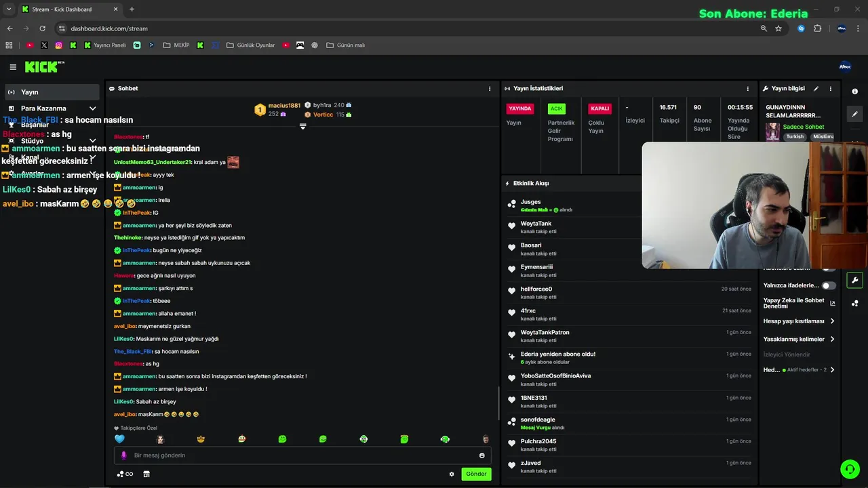This screenshot has height=488, width=868.
Task: Click the green Gönder button
Action: pos(476,474)
